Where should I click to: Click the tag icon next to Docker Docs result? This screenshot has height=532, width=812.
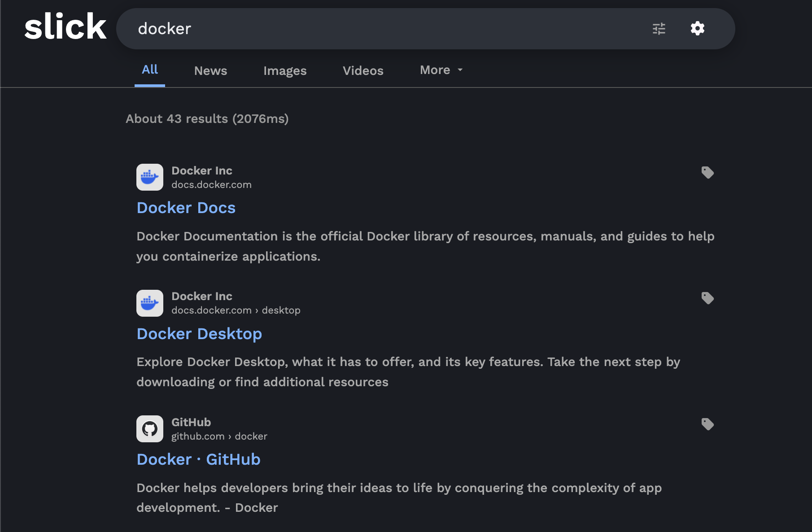click(x=707, y=172)
